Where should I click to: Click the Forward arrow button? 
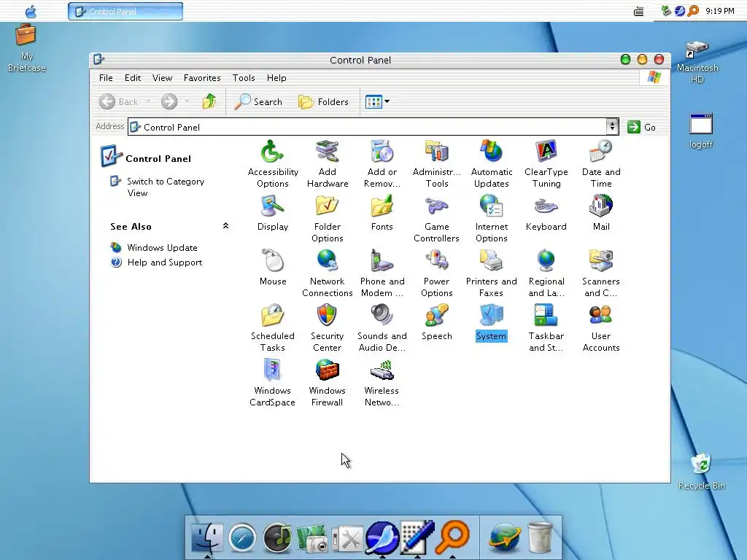169,101
